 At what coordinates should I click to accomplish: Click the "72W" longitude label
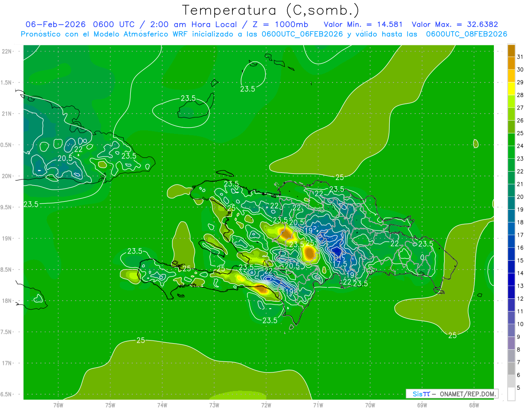(x=266, y=405)
